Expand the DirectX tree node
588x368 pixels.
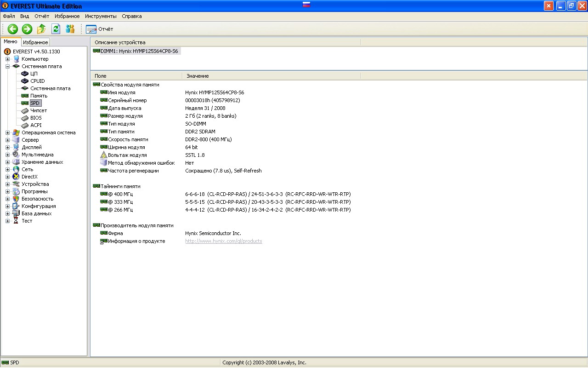click(7, 177)
